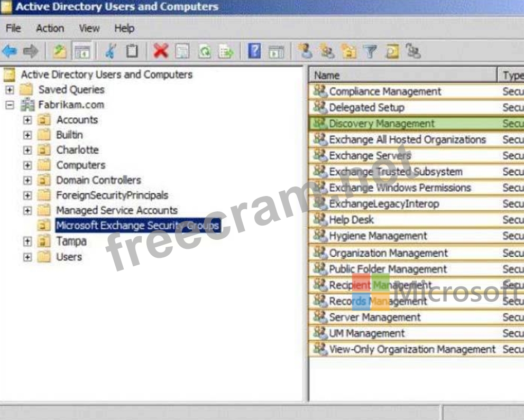Cut the selection with the scissors icon
Viewport: 524px width, 420px height.
coord(111,51)
